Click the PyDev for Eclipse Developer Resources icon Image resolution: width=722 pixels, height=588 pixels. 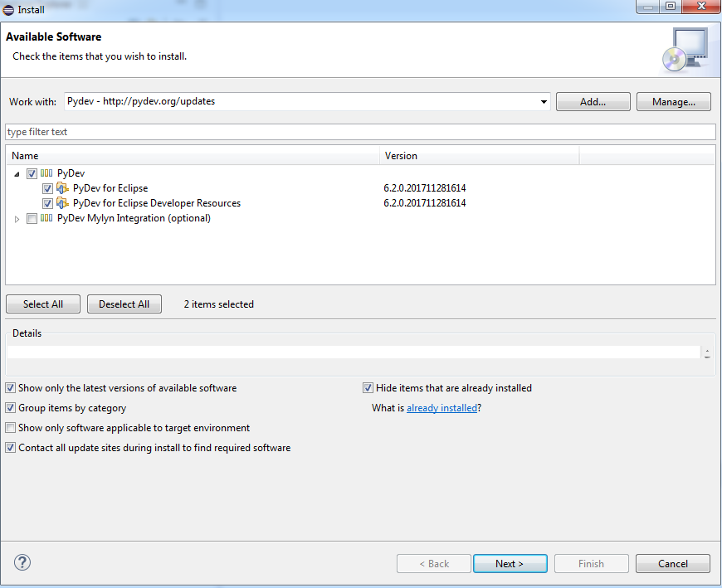point(62,203)
